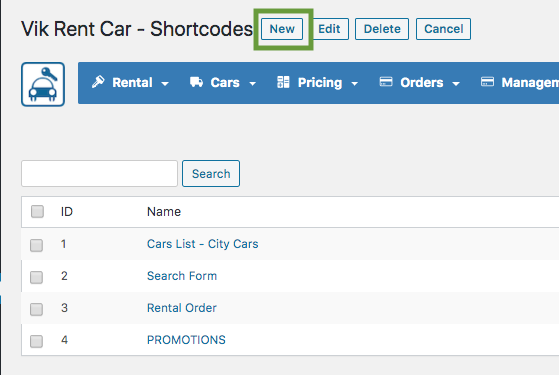The image size is (559, 375).
Task: Click the Edit button
Action: point(329,29)
